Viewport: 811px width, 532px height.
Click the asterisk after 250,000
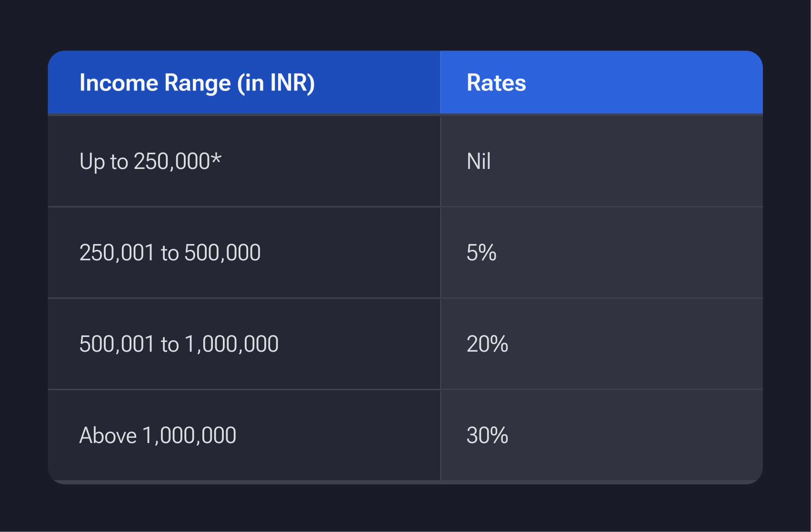pyautogui.click(x=217, y=158)
